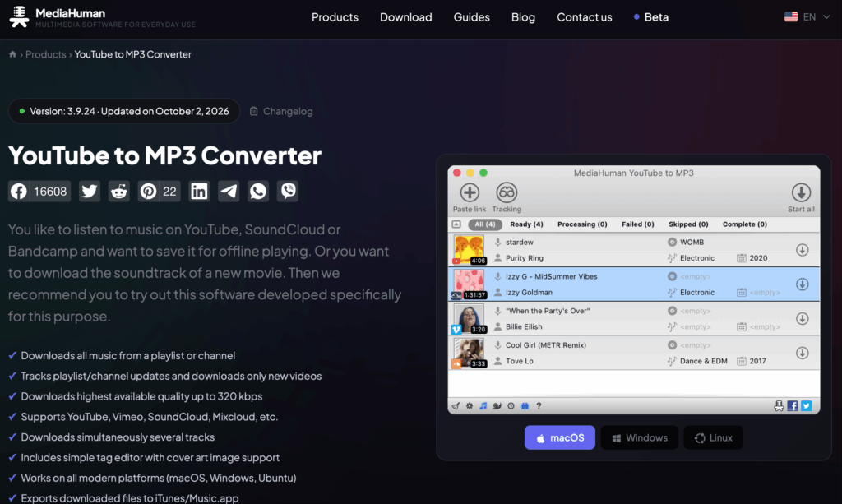This screenshot has width=842, height=504.
Task: Open the question mark help icon
Action: tap(539, 406)
